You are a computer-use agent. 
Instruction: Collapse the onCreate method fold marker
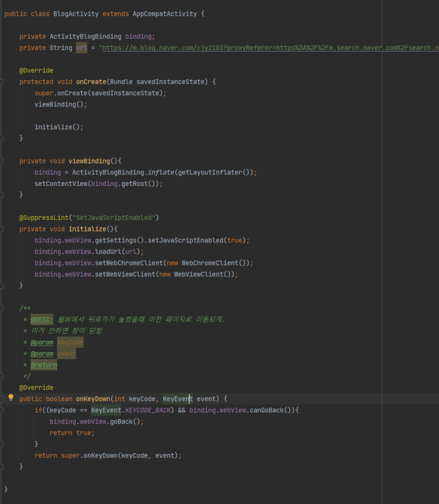[2, 82]
